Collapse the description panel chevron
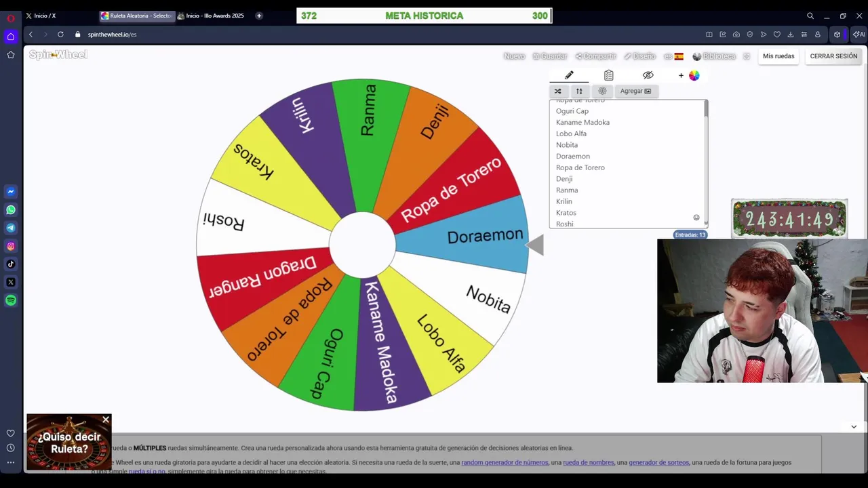The width and height of the screenshot is (868, 488). [854, 426]
